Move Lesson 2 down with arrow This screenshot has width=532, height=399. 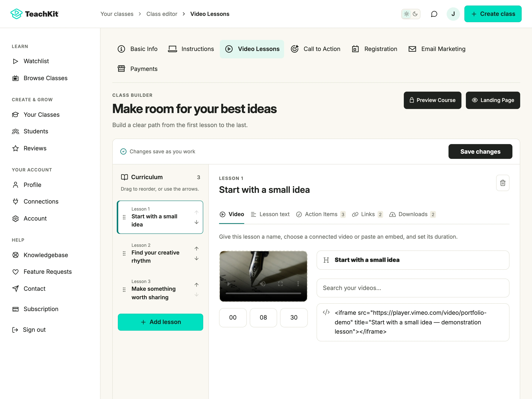click(x=197, y=258)
